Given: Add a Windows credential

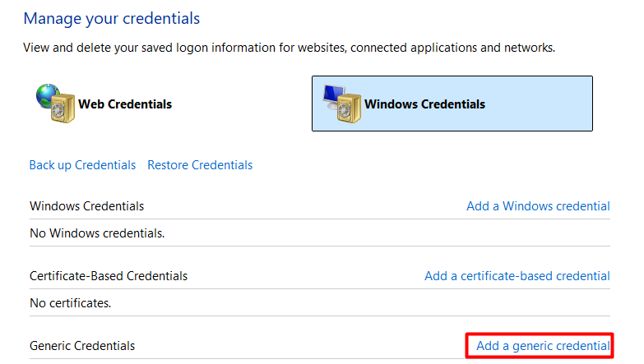Looking at the screenshot, I should point(538,206).
